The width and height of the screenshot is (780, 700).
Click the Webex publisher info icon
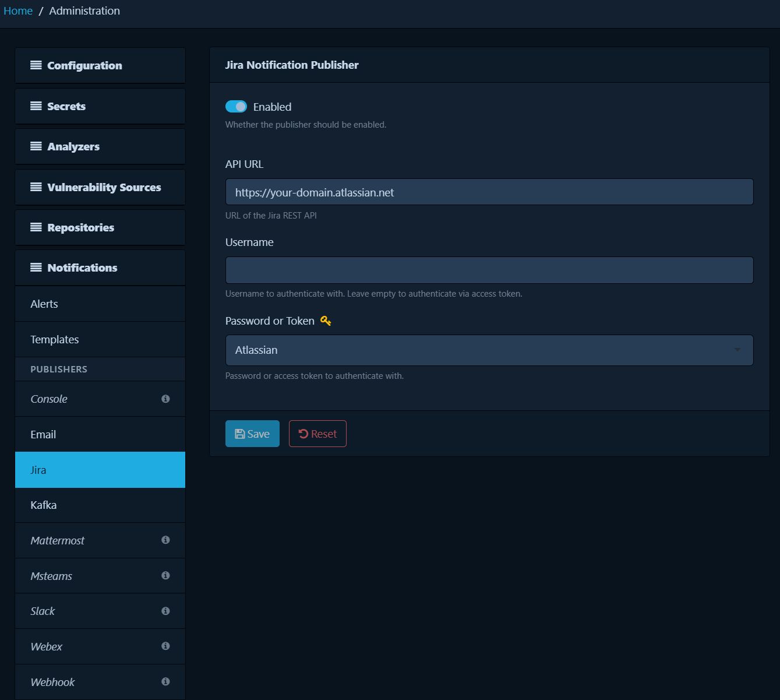165,646
